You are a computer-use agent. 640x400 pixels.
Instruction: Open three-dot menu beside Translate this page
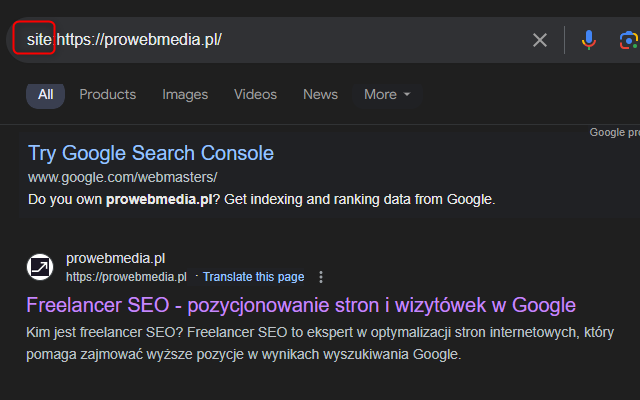click(321, 277)
